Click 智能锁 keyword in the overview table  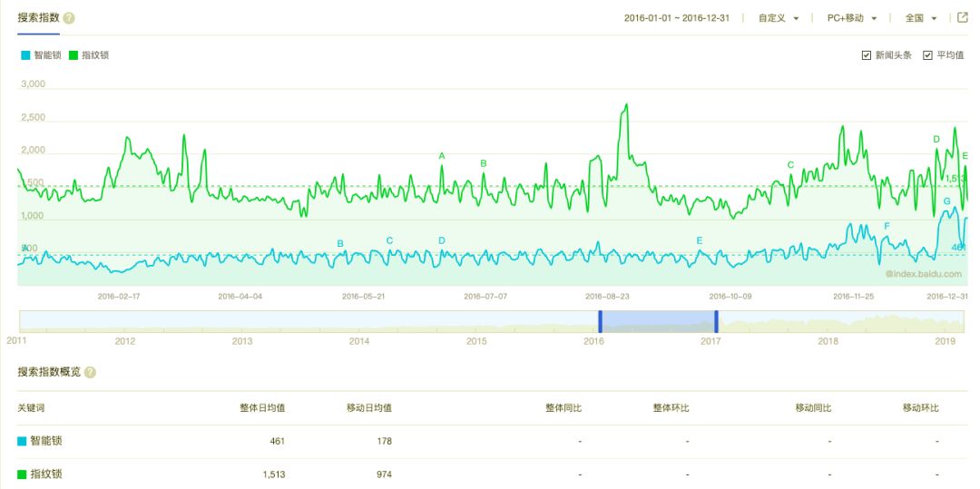coord(45,442)
